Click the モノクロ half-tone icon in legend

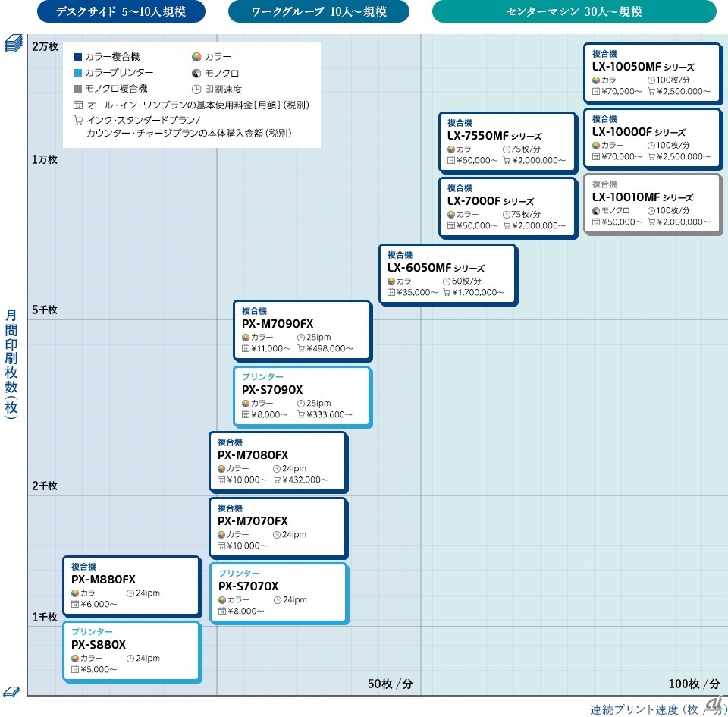[x=196, y=73]
